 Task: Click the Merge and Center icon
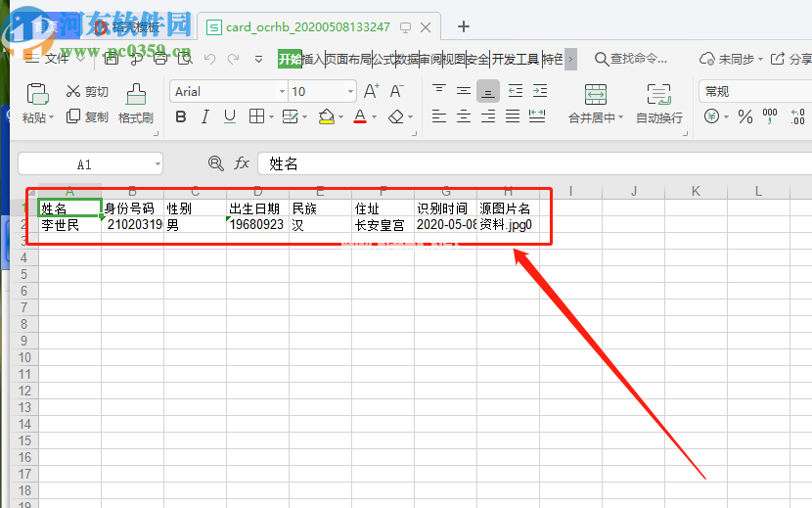click(x=596, y=94)
